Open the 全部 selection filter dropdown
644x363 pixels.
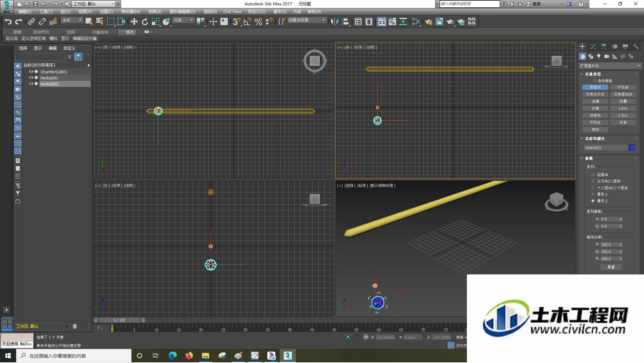click(x=72, y=20)
